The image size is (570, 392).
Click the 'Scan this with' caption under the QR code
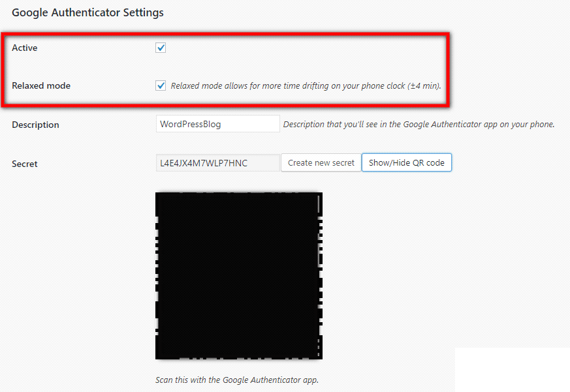236,380
